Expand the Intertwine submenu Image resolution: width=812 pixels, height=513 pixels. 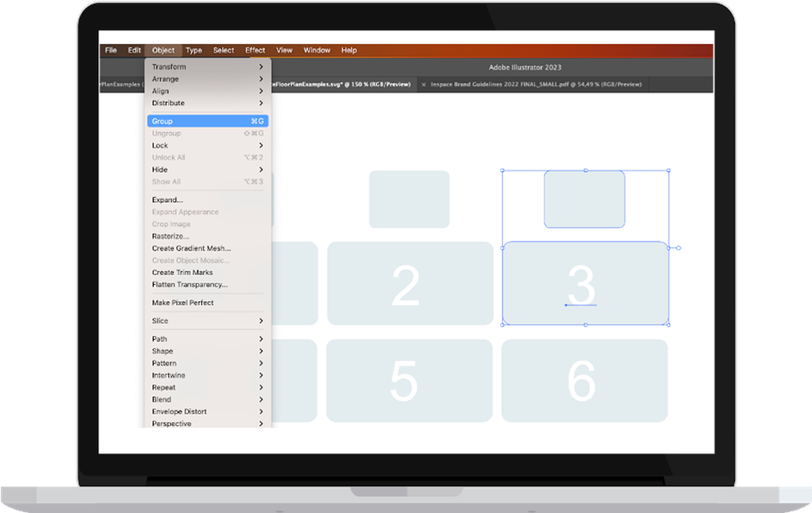pos(207,376)
